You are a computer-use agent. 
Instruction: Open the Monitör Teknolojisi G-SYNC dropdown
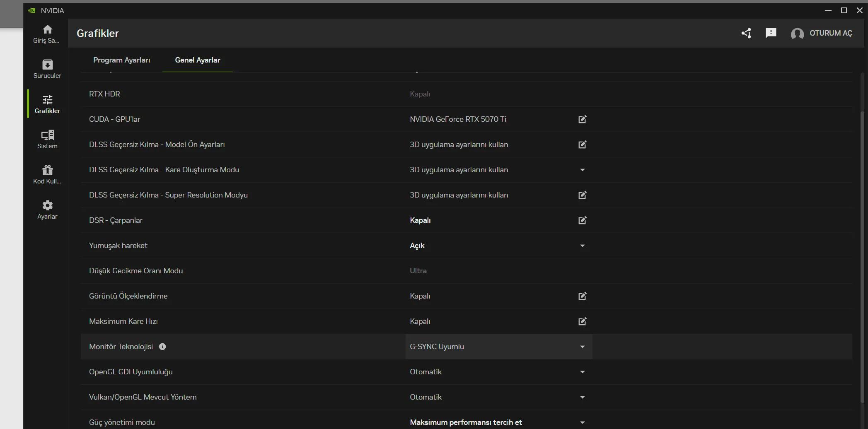[498, 347]
